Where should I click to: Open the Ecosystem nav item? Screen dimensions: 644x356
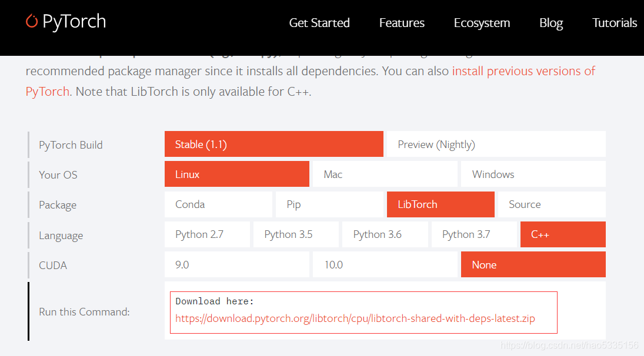[x=482, y=23]
